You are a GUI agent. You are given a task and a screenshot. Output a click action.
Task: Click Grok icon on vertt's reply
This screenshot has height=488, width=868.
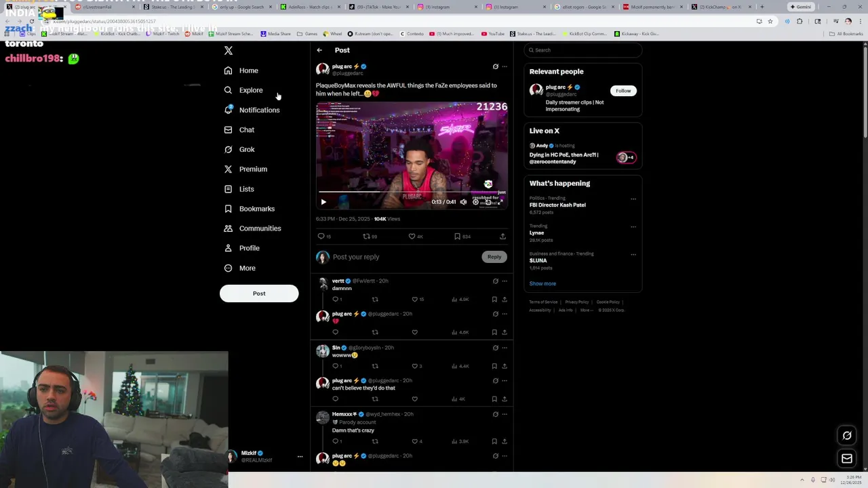coord(495,281)
